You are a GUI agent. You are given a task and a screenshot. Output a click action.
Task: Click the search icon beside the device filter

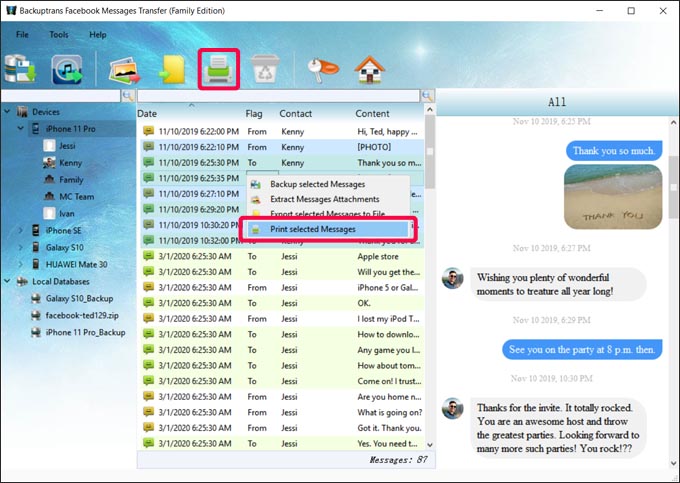tap(128, 96)
